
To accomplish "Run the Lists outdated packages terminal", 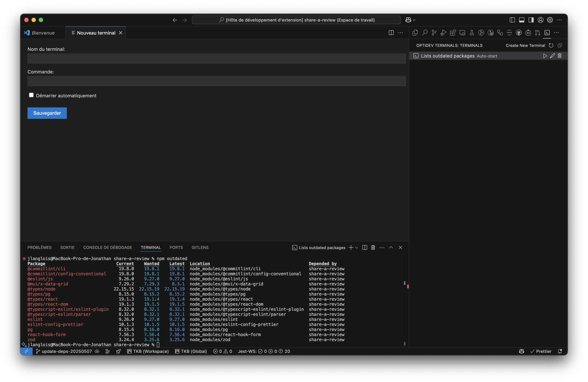I will [x=545, y=56].
